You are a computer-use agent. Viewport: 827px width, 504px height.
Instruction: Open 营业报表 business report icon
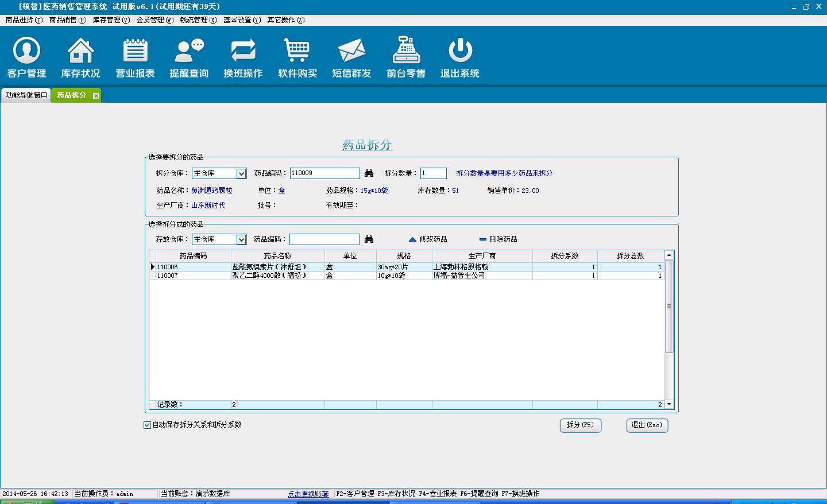pyautogui.click(x=135, y=51)
